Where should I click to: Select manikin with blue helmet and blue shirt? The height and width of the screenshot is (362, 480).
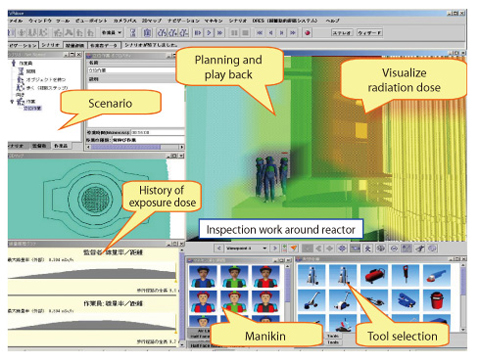coord(203,277)
